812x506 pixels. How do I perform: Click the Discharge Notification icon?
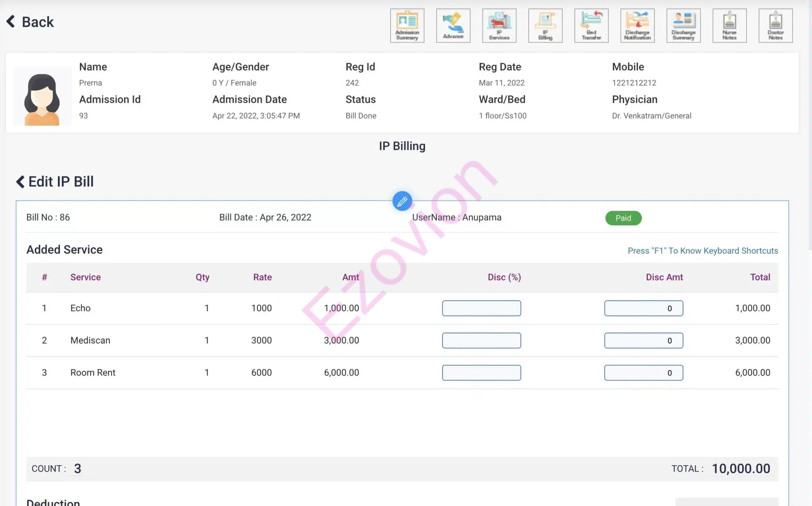coord(637,26)
